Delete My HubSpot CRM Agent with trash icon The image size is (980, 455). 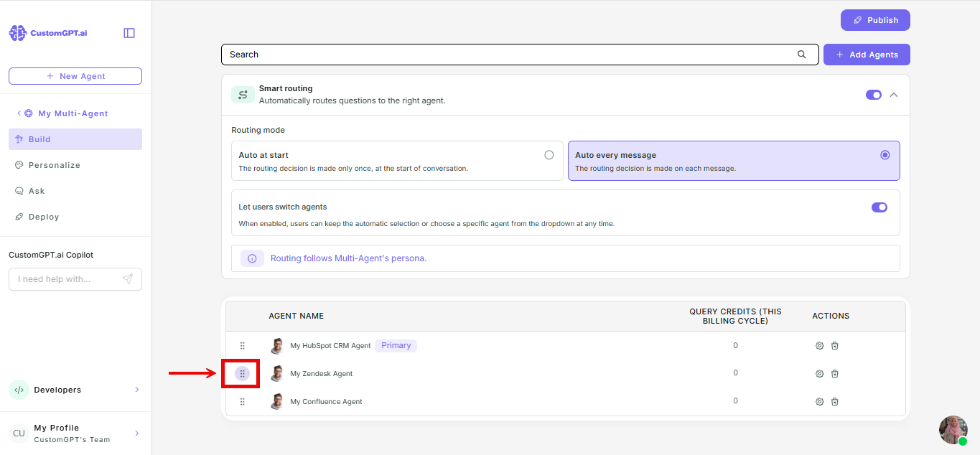[835, 346]
